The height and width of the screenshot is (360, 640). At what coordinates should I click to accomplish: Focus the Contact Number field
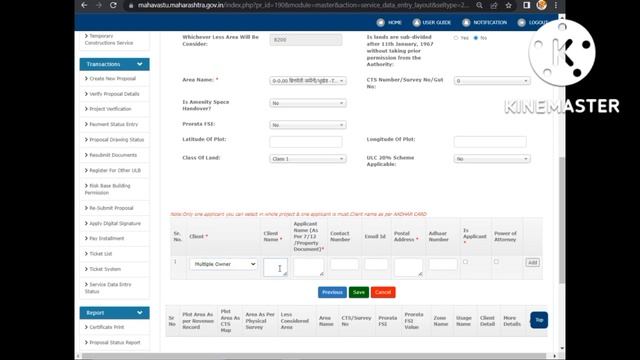(x=344, y=264)
